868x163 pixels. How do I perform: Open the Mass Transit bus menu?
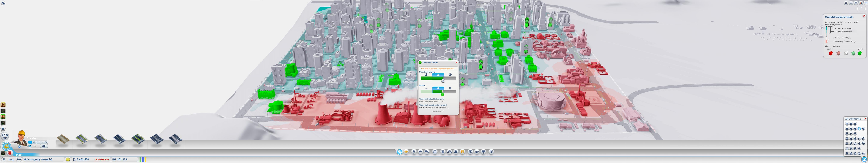(477, 152)
